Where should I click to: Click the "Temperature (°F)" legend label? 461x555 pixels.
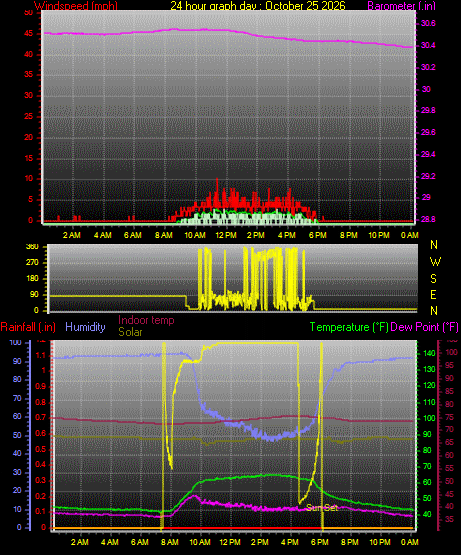click(x=349, y=327)
